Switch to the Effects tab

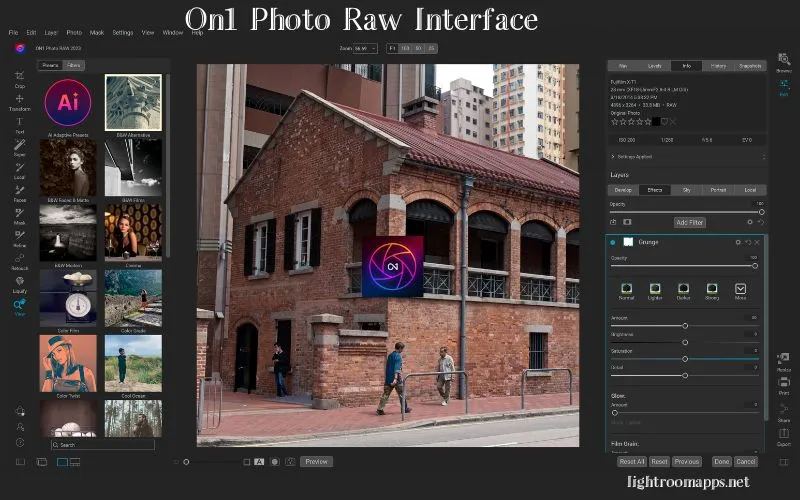click(655, 189)
